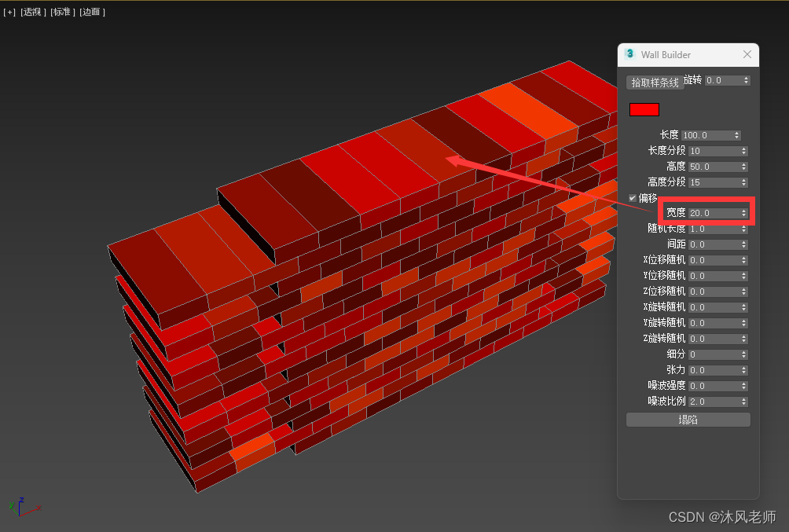Click the 长度分段 value field showing 10
This screenshot has width=789, height=532.
(x=714, y=151)
